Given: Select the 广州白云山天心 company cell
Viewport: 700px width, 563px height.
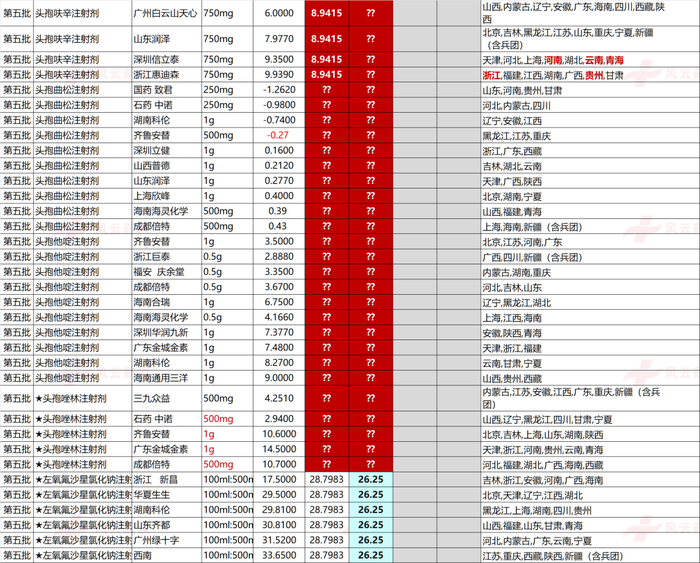Looking at the screenshot, I should click(x=167, y=13).
